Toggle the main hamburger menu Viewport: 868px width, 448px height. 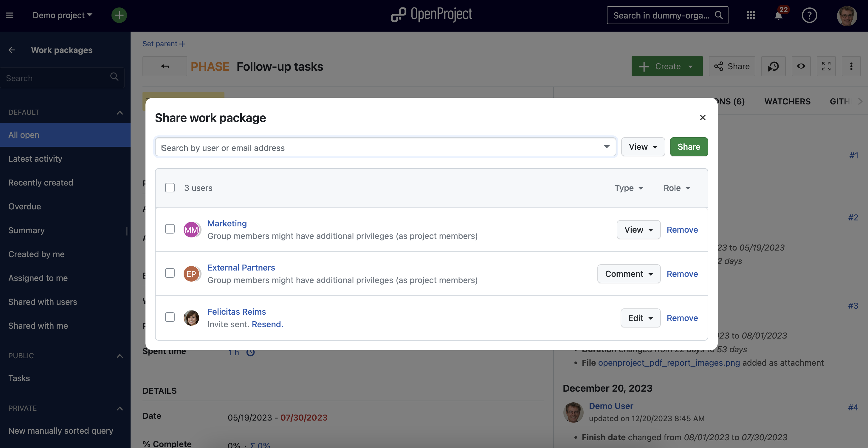(x=10, y=15)
